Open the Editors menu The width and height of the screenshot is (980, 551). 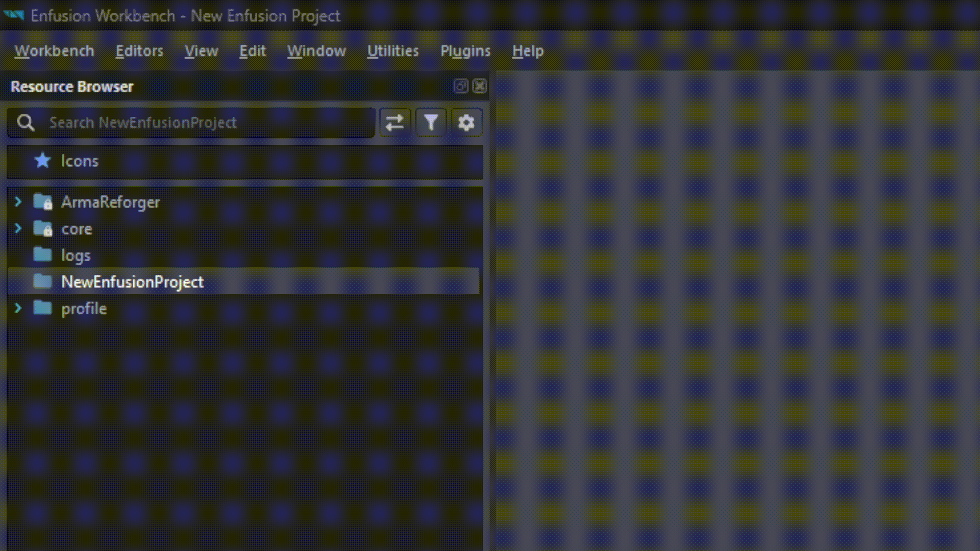click(x=139, y=51)
